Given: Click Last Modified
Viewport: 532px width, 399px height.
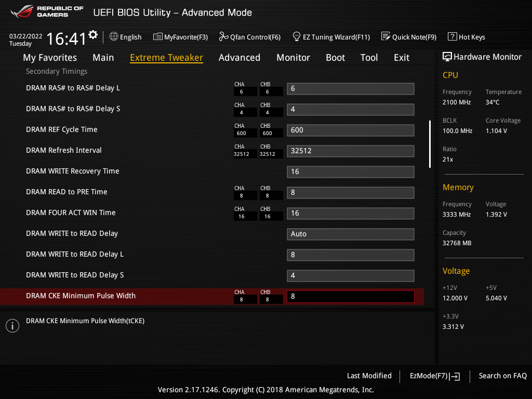Looking at the screenshot, I should 369,376.
